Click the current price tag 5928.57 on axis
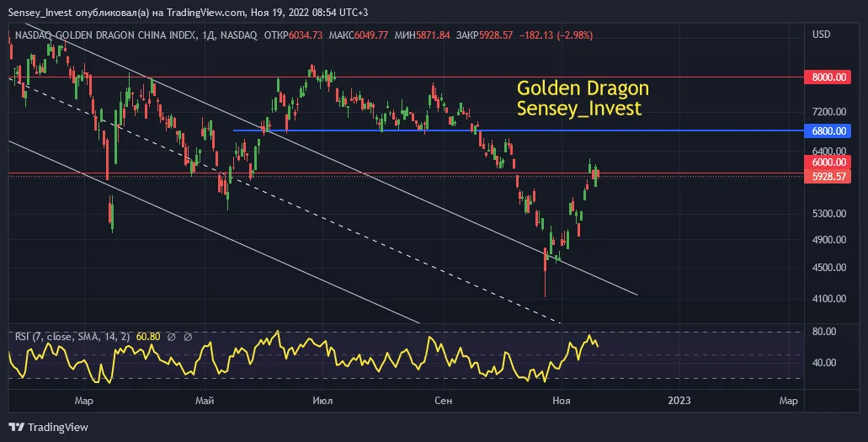 (828, 176)
